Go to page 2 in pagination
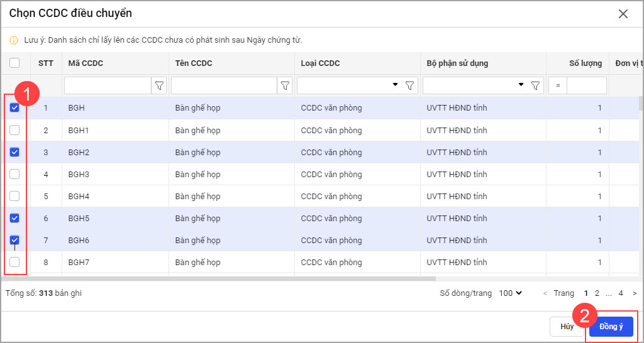 (x=597, y=293)
